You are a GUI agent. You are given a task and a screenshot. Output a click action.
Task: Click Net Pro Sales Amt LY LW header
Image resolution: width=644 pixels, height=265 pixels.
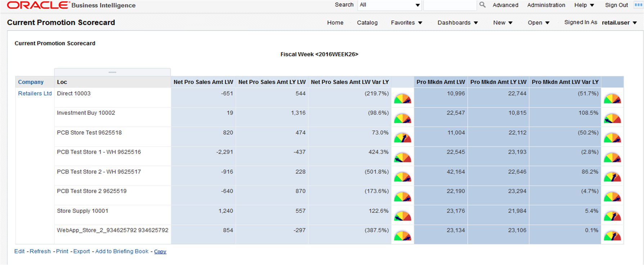click(x=272, y=82)
